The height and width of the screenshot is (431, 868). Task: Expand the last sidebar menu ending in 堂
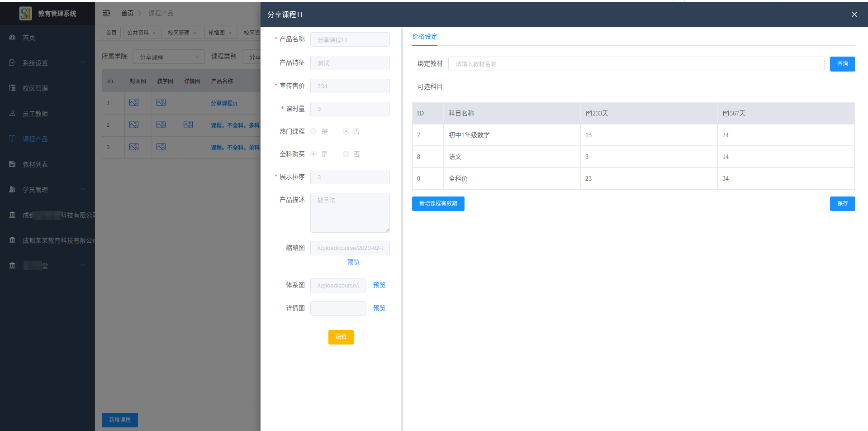[x=83, y=265]
